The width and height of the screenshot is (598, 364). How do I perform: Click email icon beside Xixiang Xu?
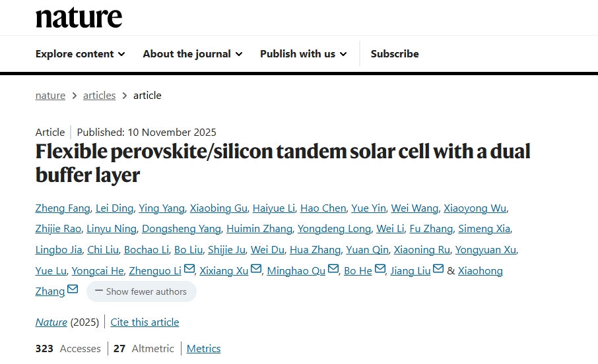pyautogui.click(x=256, y=269)
